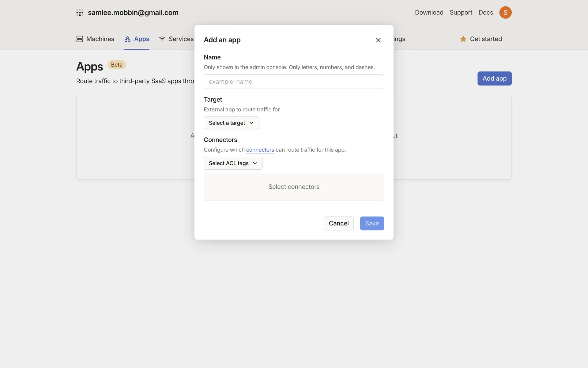Open the Select ACL tags dropdown
588x368 pixels.
[233, 163]
